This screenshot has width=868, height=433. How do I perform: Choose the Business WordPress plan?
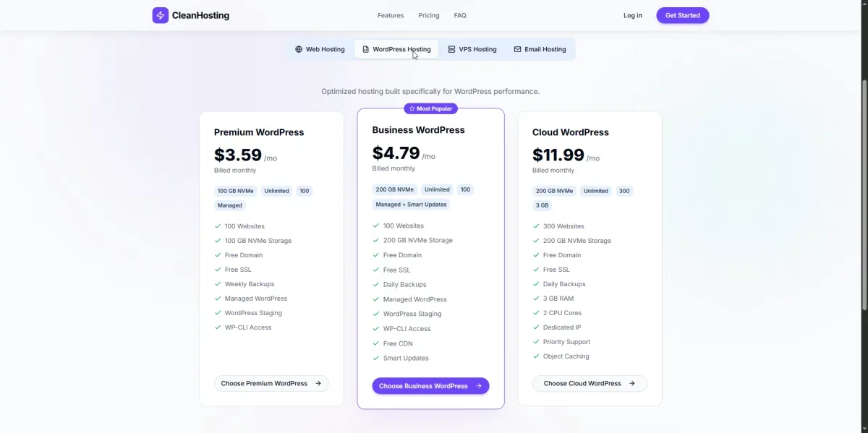430,386
